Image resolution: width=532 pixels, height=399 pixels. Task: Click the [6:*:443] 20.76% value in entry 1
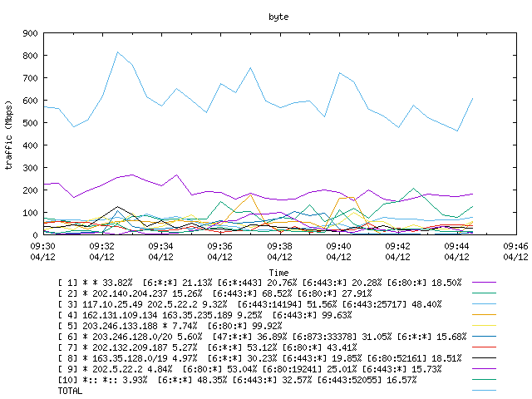point(257,283)
